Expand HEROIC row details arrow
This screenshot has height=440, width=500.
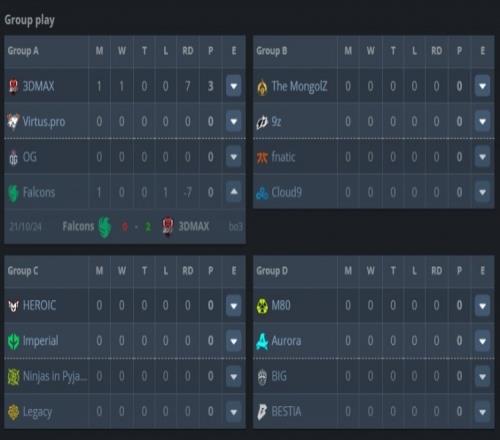tap(234, 305)
